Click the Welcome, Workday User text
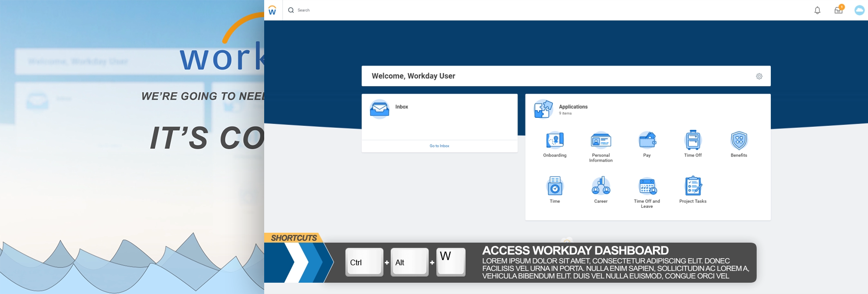 pyautogui.click(x=413, y=76)
